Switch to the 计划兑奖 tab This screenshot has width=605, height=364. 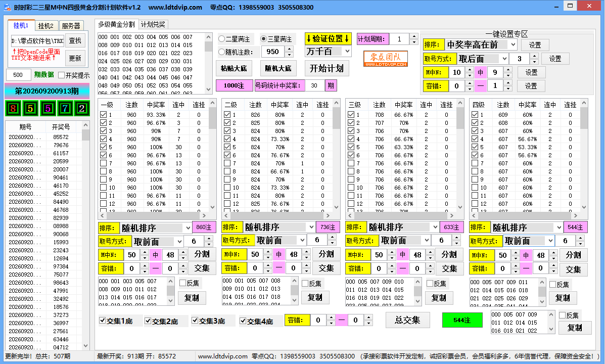153,24
